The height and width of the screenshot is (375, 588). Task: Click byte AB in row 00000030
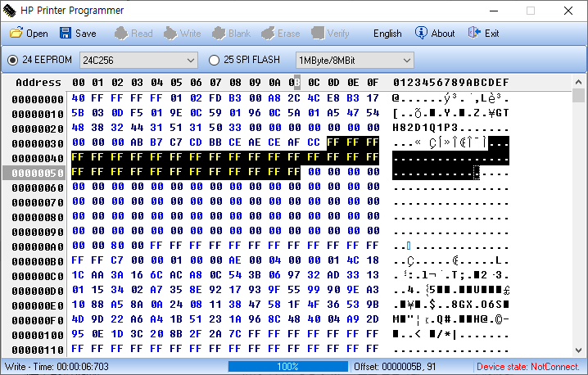click(x=137, y=142)
